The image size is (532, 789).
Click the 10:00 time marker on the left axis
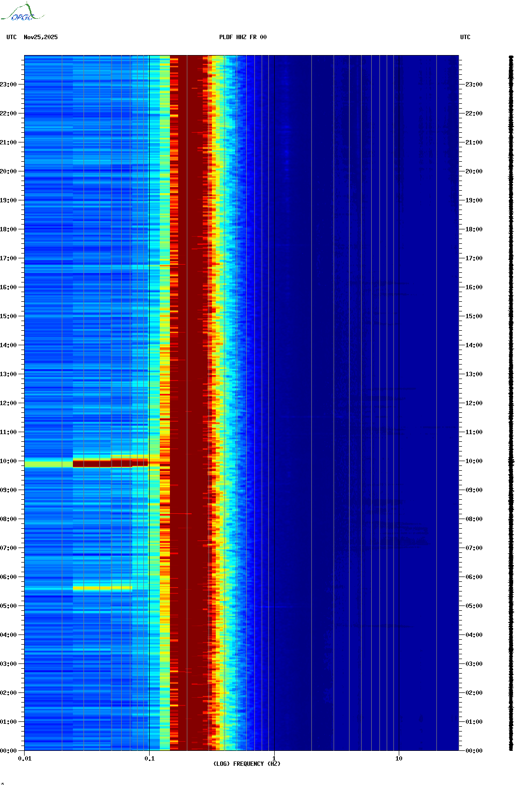[8, 461]
